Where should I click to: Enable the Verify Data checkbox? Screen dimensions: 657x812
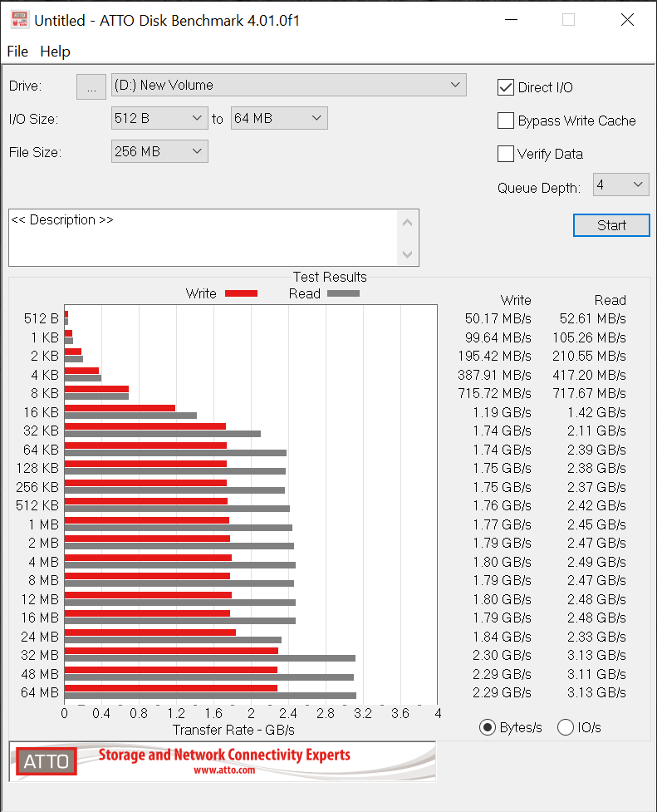click(506, 154)
